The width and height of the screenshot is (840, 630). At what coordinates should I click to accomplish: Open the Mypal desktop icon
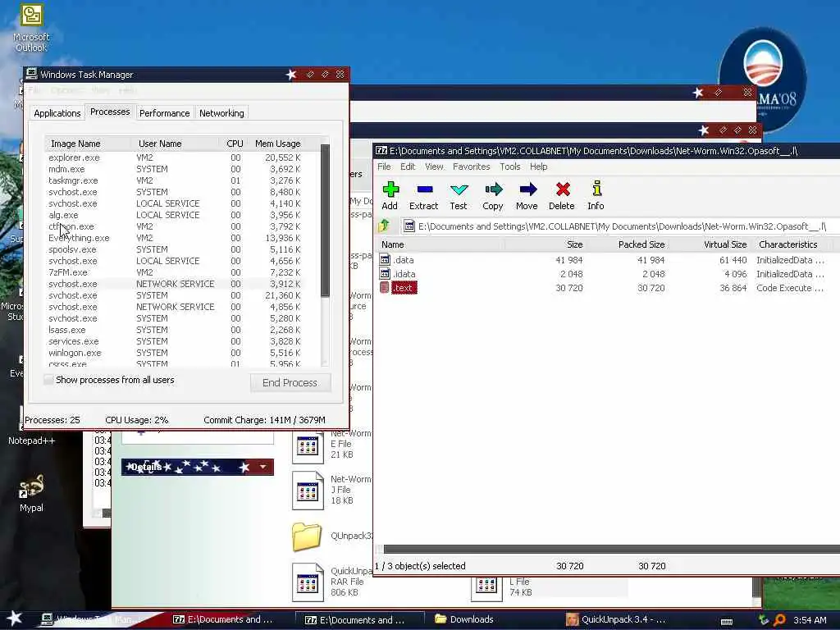(31, 493)
